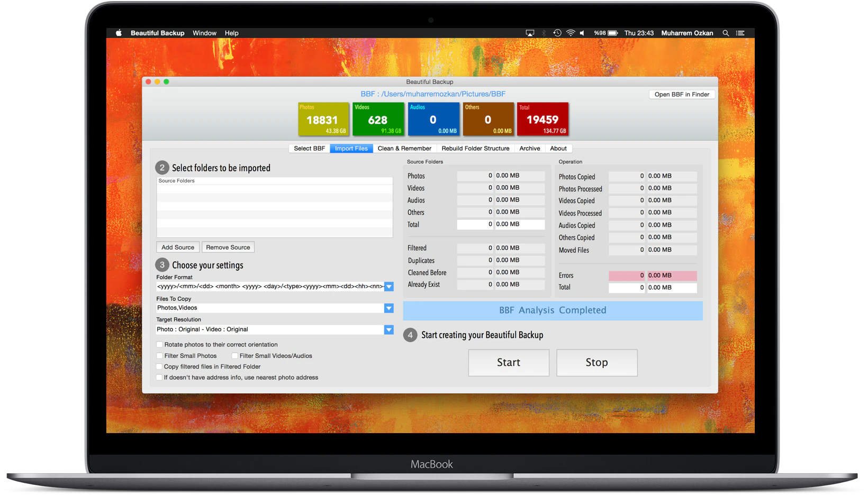Click the battery status icon
868x496 pixels.
pyautogui.click(x=612, y=33)
